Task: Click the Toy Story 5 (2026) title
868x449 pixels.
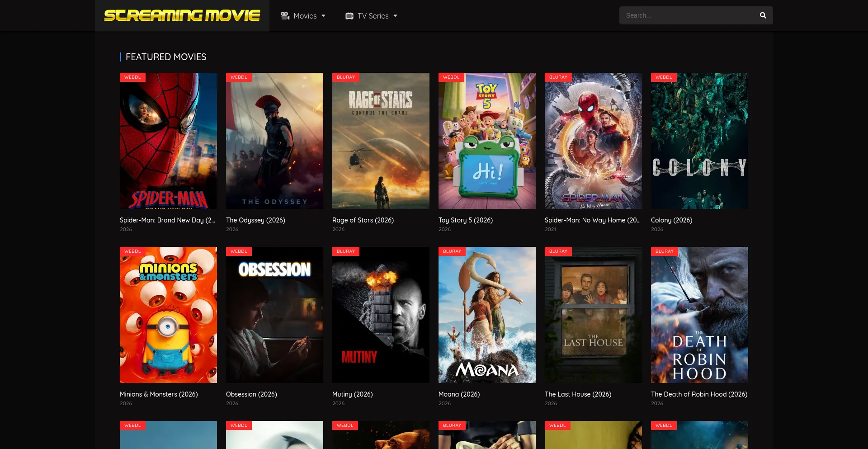Action: 466,220
